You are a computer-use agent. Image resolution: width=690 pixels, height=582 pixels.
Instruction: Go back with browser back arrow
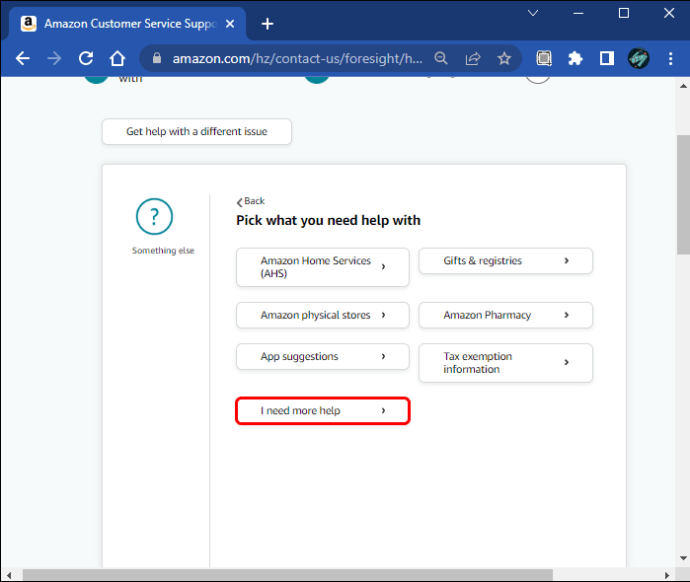click(x=22, y=58)
